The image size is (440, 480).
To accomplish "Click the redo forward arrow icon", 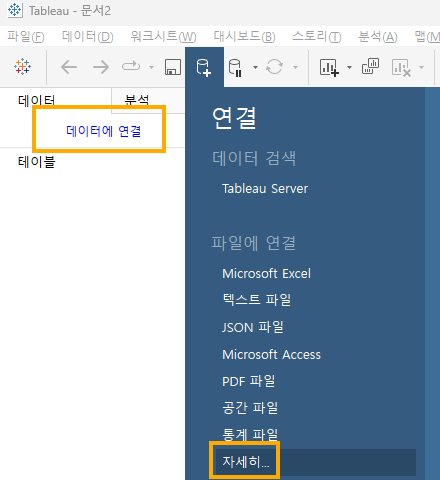I will (x=101, y=67).
